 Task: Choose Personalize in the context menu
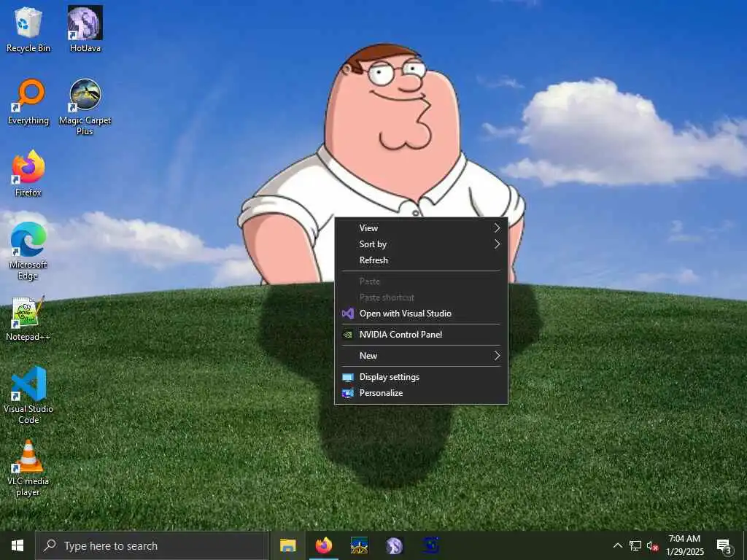421,393
